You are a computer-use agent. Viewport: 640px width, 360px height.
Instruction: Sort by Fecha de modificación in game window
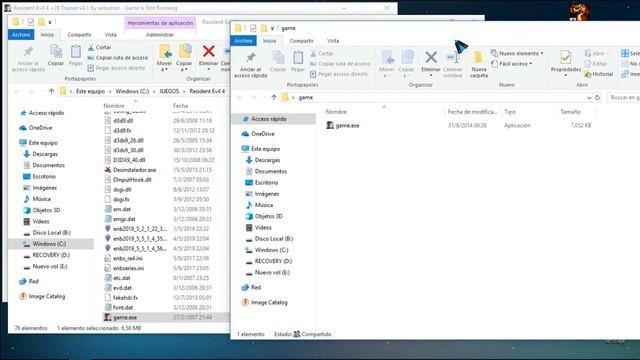[472, 112]
